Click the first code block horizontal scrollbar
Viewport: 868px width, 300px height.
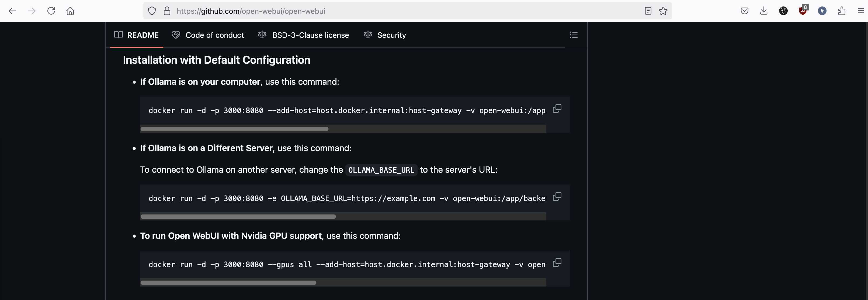point(235,129)
